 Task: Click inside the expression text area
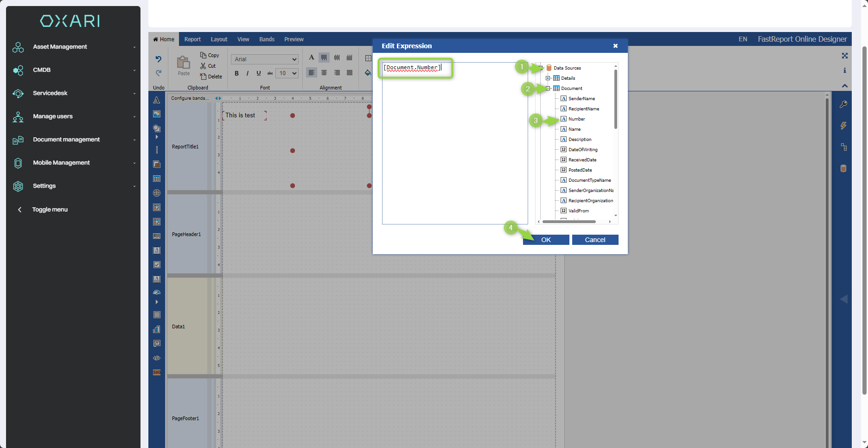pyautogui.click(x=454, y=148)
